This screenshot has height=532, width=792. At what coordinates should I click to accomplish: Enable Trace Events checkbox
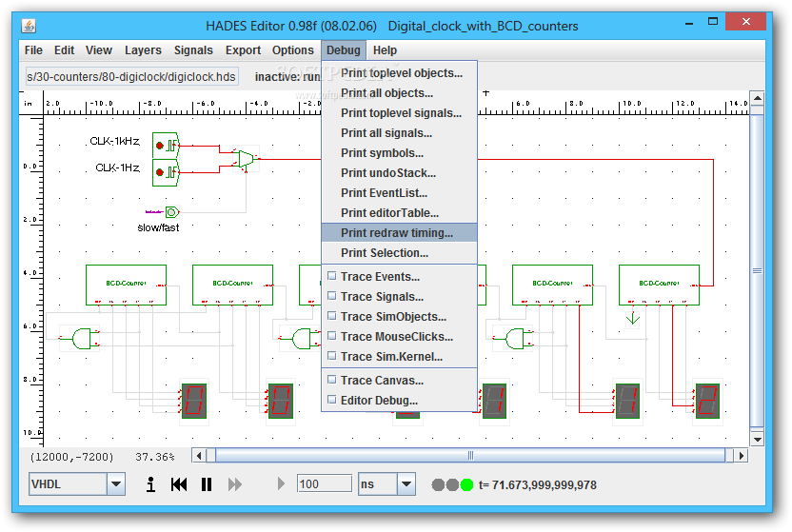332,276
